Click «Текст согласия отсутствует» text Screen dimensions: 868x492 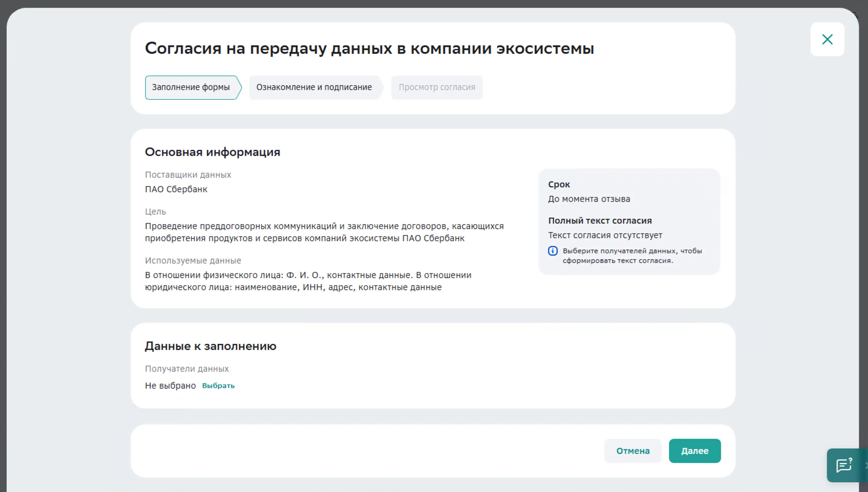pos(605,235)
